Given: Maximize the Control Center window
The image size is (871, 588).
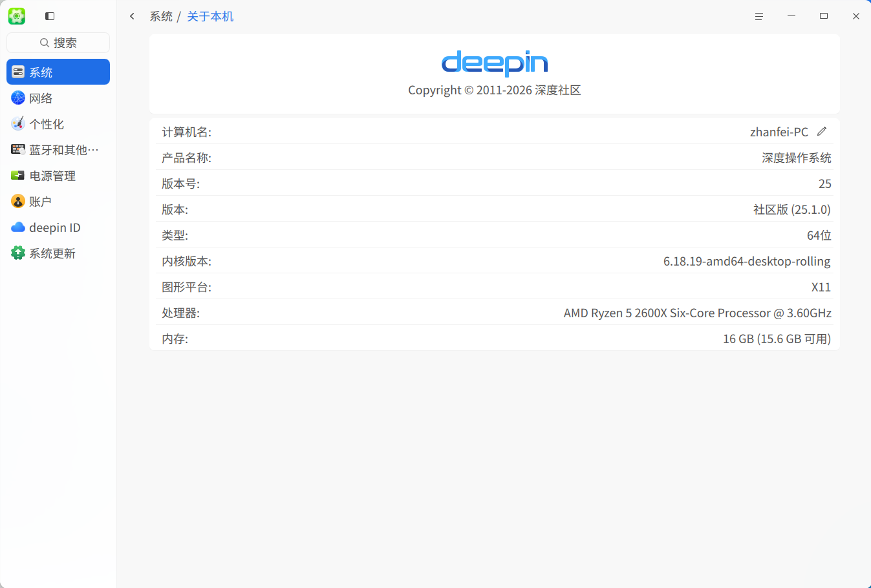Looking at the screenshot, I should click(824, 16).
